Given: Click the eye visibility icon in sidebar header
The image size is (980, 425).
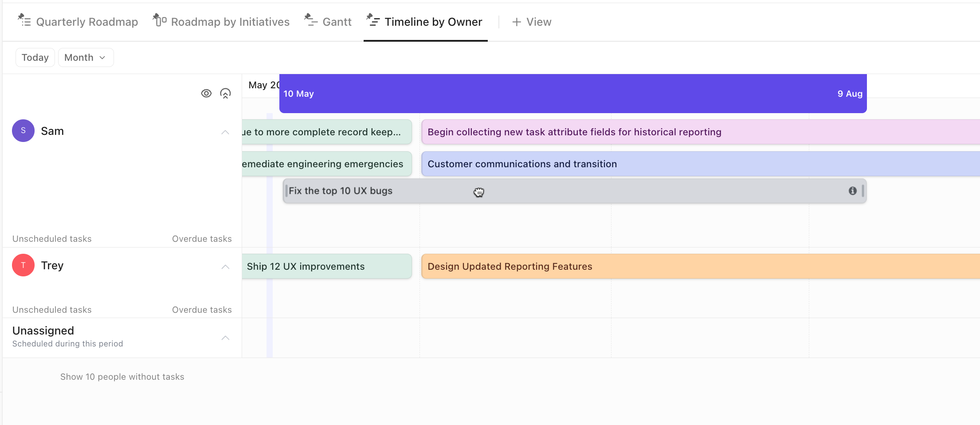Looking at the screenshot, I should pos(206,94).
